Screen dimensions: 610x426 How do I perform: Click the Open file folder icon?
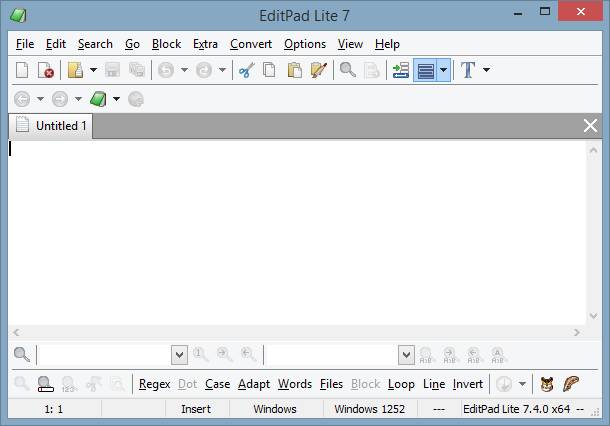coord(75,70)
